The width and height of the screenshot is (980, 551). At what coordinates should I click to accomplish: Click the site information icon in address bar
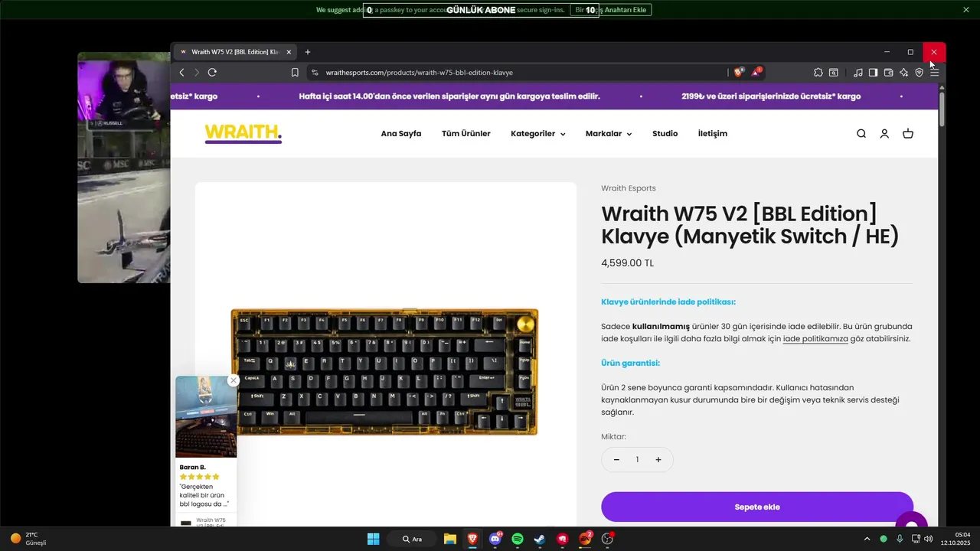pyautogui.click(x=314, y=73)
